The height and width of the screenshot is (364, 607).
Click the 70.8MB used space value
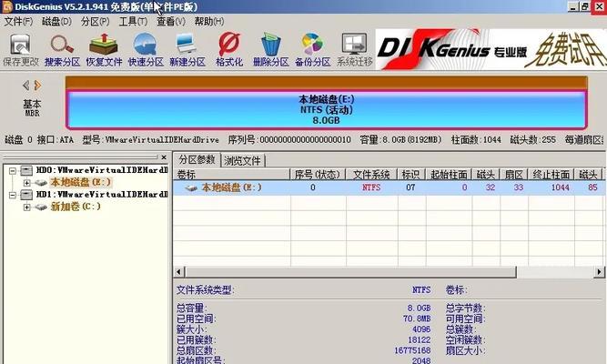point(417,318)
